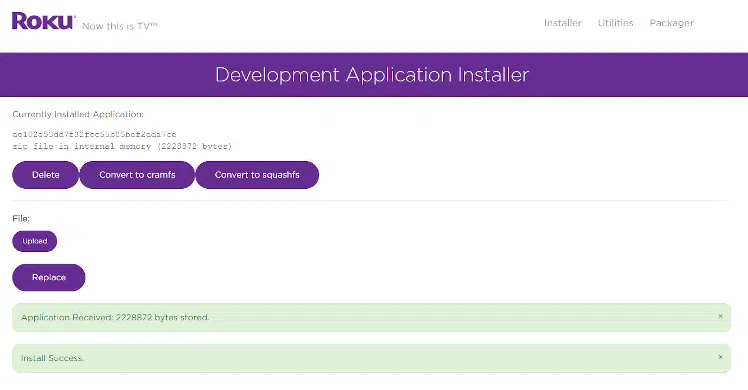Click the File: label

coord(21,218)
